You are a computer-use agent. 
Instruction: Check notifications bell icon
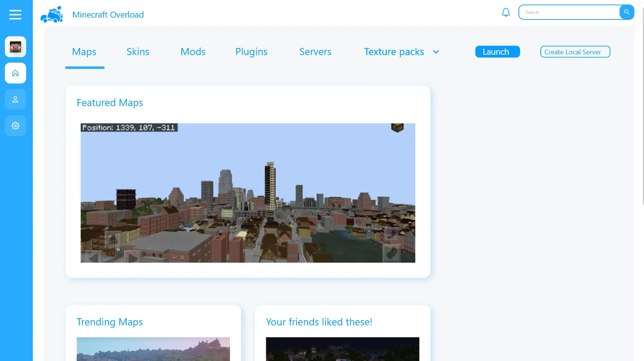(x=506, y=12)
